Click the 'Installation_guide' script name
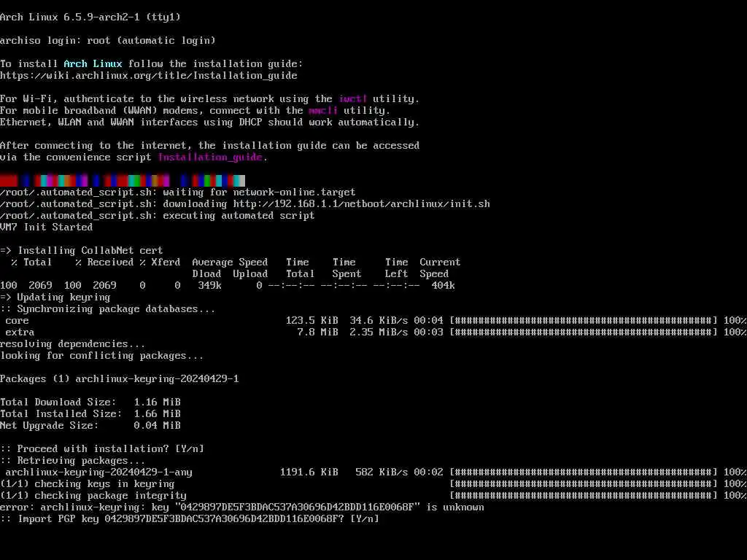 point(210,157)
